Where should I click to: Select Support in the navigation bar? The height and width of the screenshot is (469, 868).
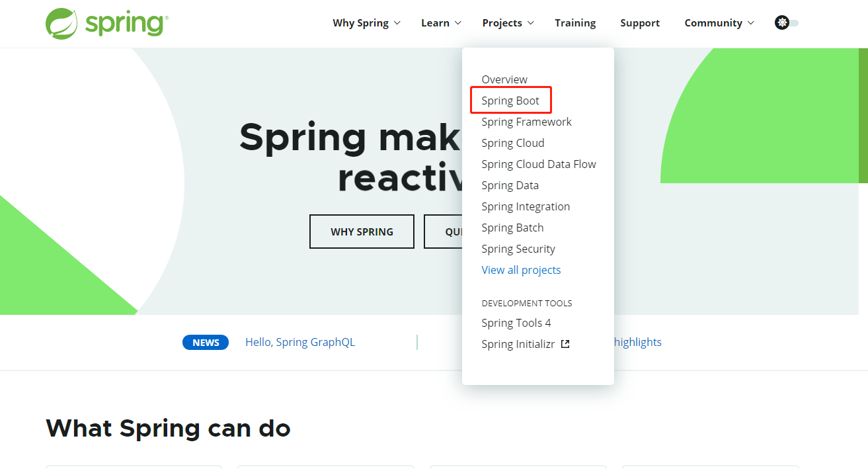639,22
